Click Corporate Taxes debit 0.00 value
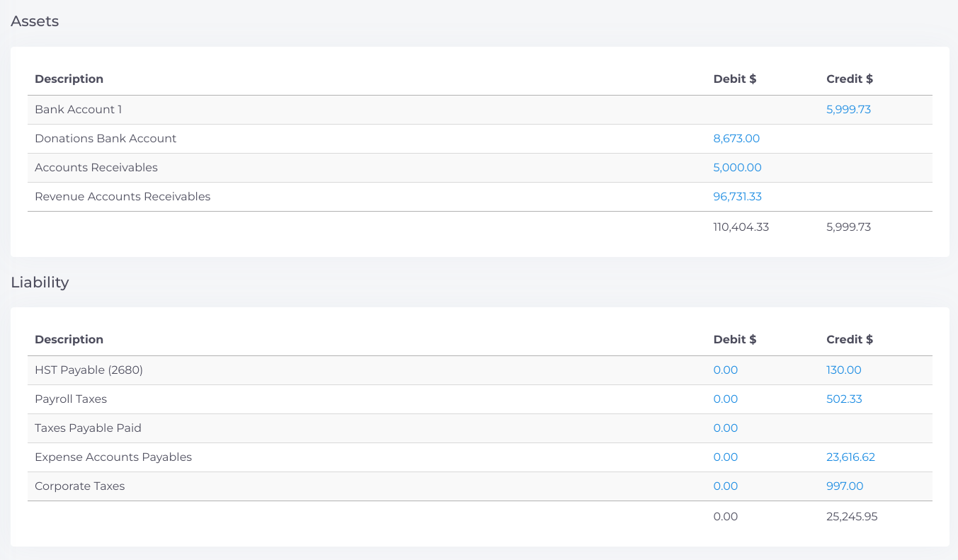The height and width of the screenshot is (560, 958). [x=725, y=486]
